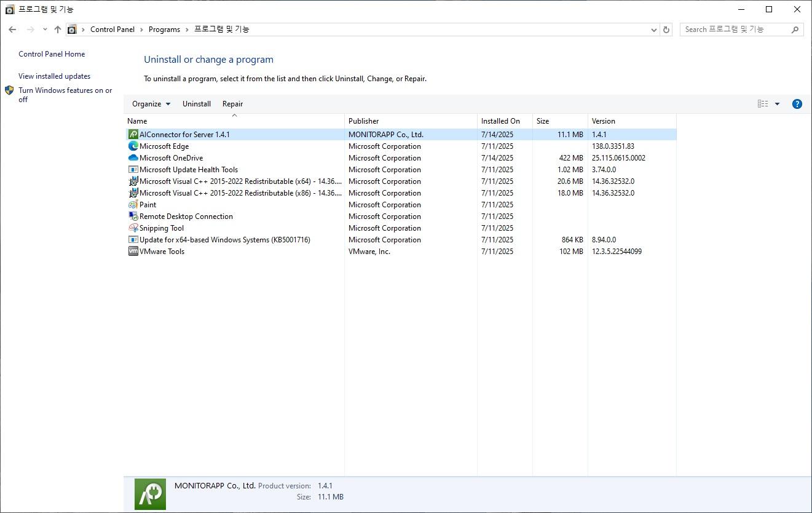Select the Microsoft Edge icon in list
Image resolution: width=812 pixels, height=513 pixels.
[x=133, y=146]
